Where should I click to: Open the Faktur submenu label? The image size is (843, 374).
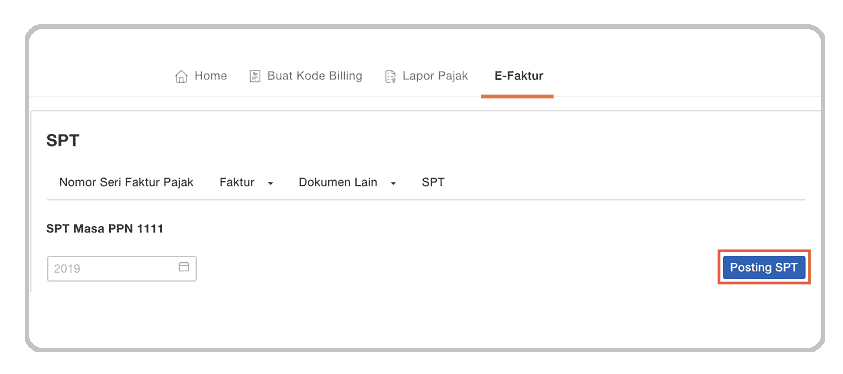tap(237, 182)
